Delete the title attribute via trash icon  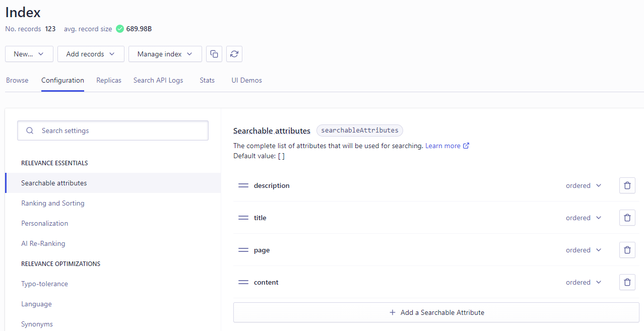[627, 218]
